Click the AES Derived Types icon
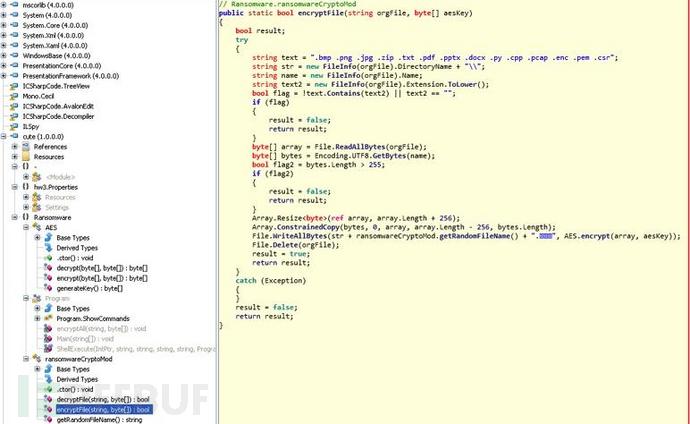Image resolution: width=690 pixels, height=424 pixels. 48,248
